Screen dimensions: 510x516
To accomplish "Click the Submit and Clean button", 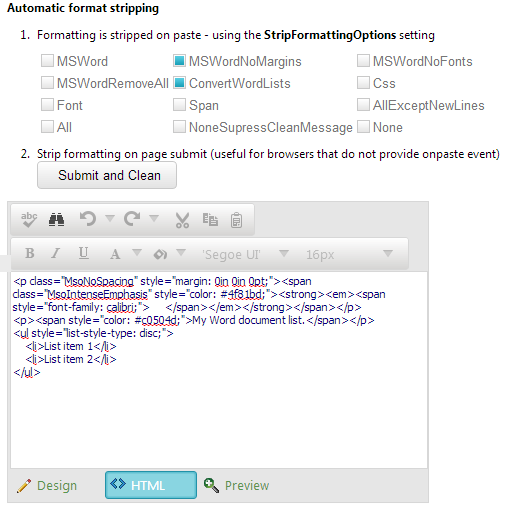I will point(107,175).
